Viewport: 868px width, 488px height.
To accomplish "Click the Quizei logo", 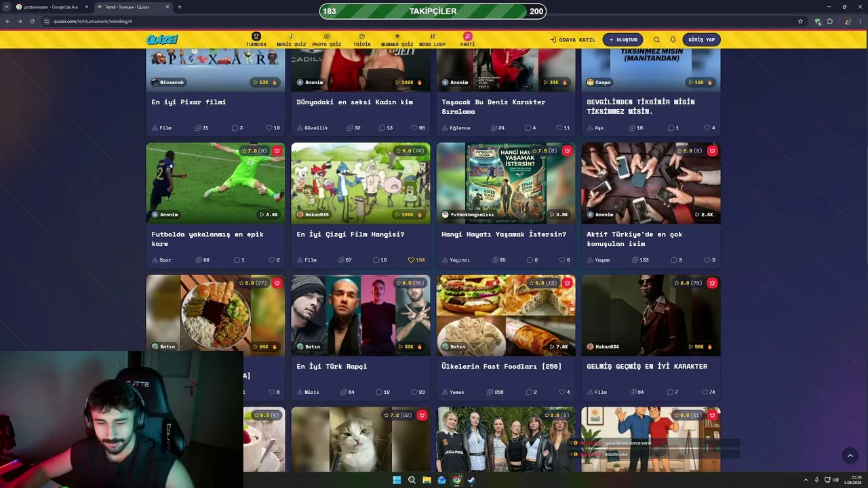I will click(x=162, y=40).
